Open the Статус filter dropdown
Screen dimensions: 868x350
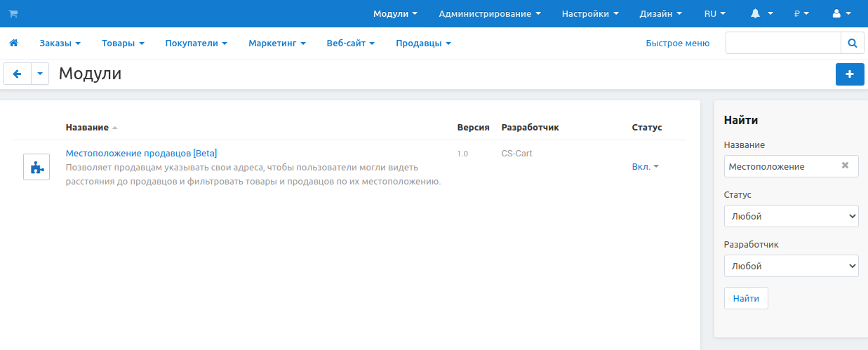(791, 216)
